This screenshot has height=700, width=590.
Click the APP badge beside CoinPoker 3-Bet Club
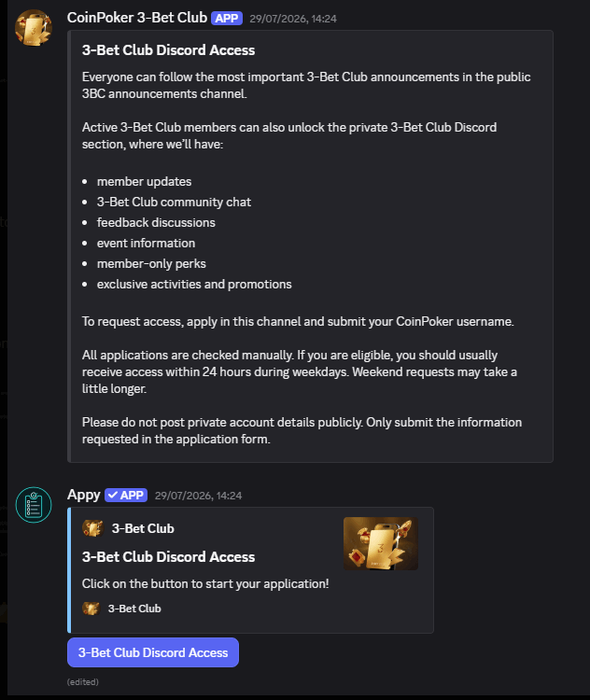point(227,18)
